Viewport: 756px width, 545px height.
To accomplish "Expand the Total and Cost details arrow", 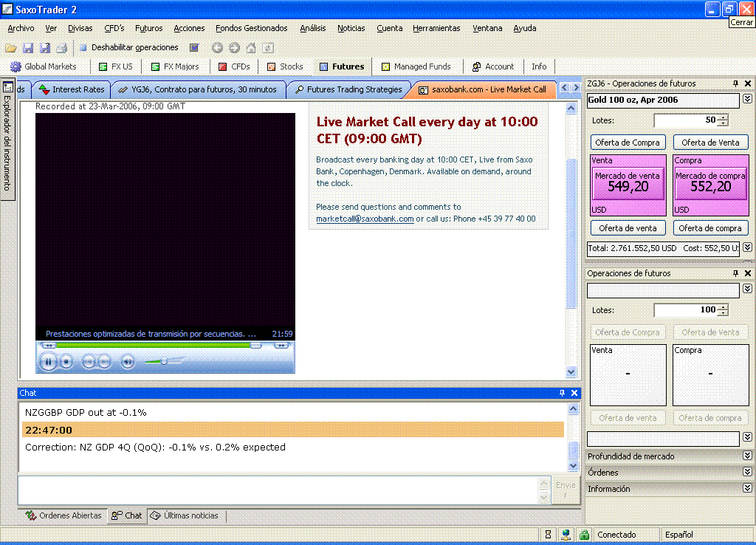I will coord(747,247).
